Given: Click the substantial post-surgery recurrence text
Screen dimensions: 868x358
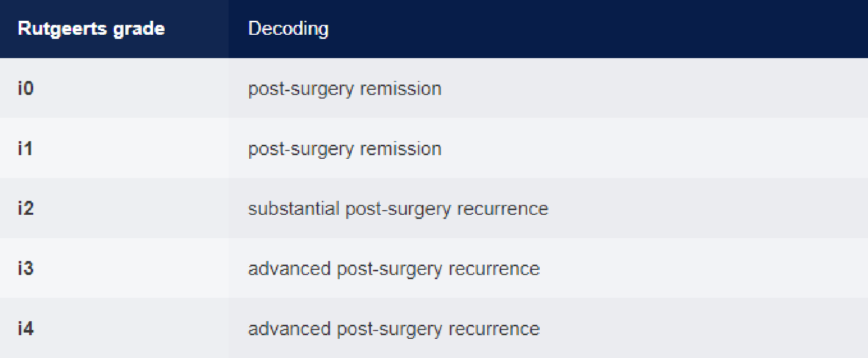Looking at the screenshot, I should point(398,209).
